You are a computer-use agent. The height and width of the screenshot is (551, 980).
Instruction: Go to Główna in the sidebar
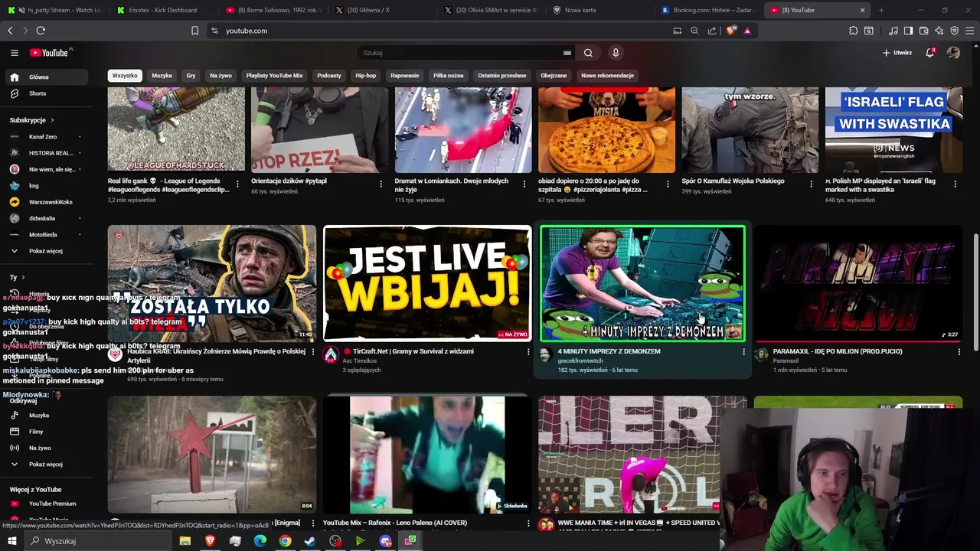tap(48, 77)
